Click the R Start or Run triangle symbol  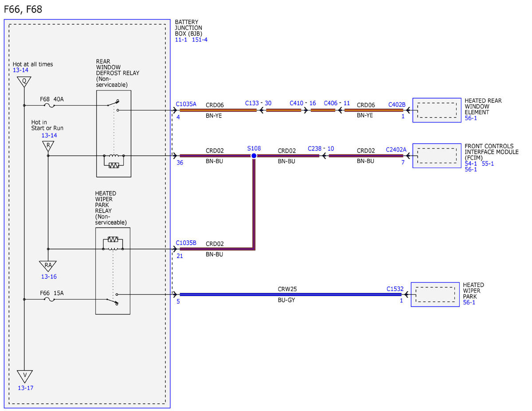48,146
